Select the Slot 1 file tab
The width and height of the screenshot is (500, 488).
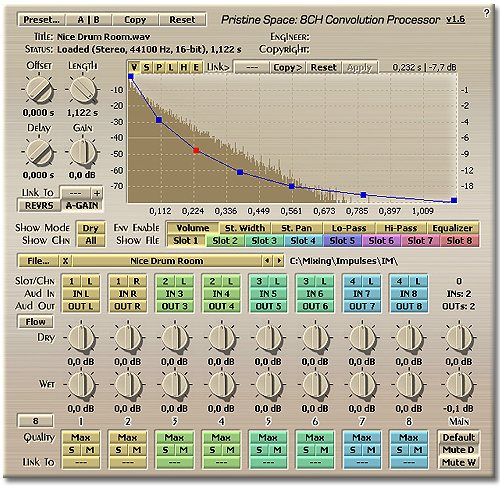(186, 241)
